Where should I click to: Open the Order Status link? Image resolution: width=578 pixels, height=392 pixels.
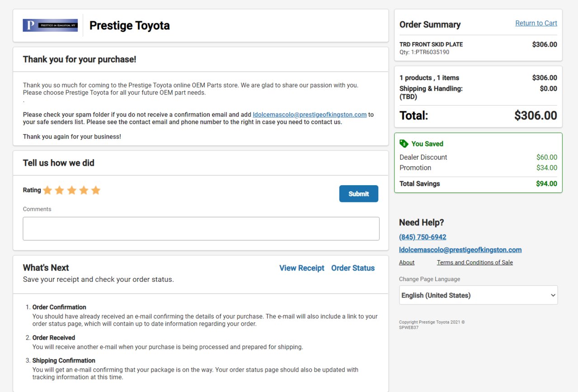coord(353,268)
